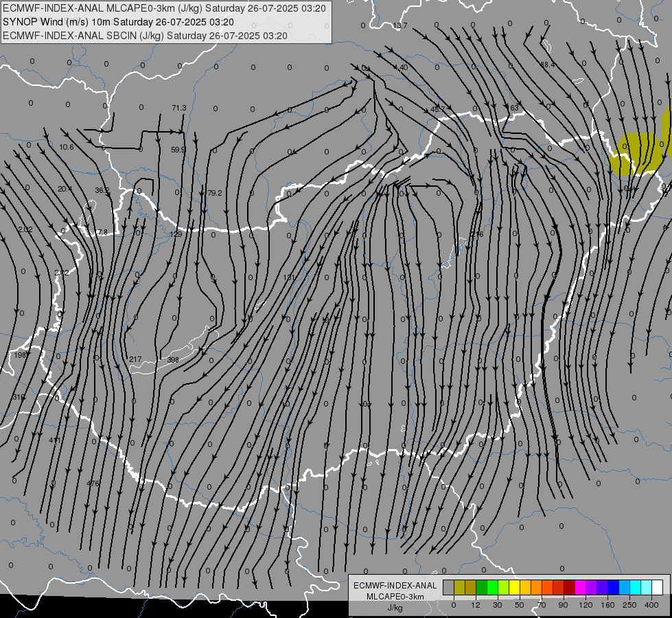Screen dimensions: 672x618
Task: Click the legend tick label 400
Action: coord(651,605)
